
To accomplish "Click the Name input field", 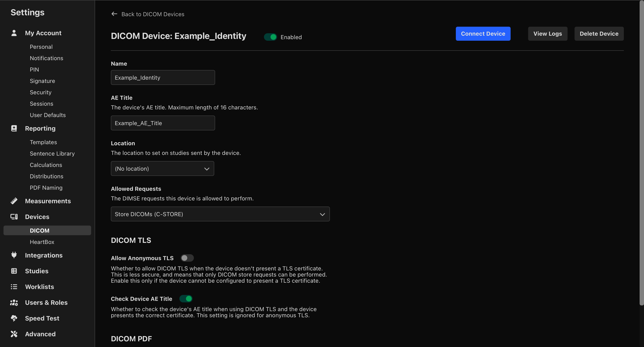I will (163, 77).
